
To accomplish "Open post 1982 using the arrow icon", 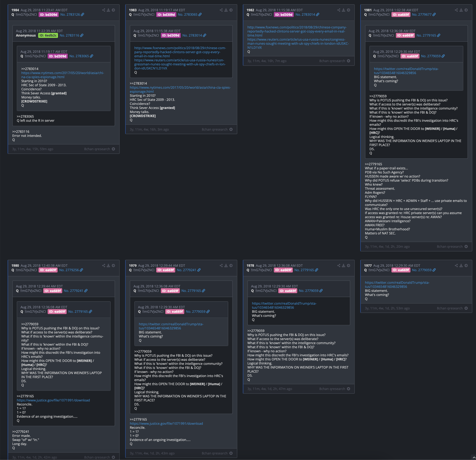I will click(348, 10).
